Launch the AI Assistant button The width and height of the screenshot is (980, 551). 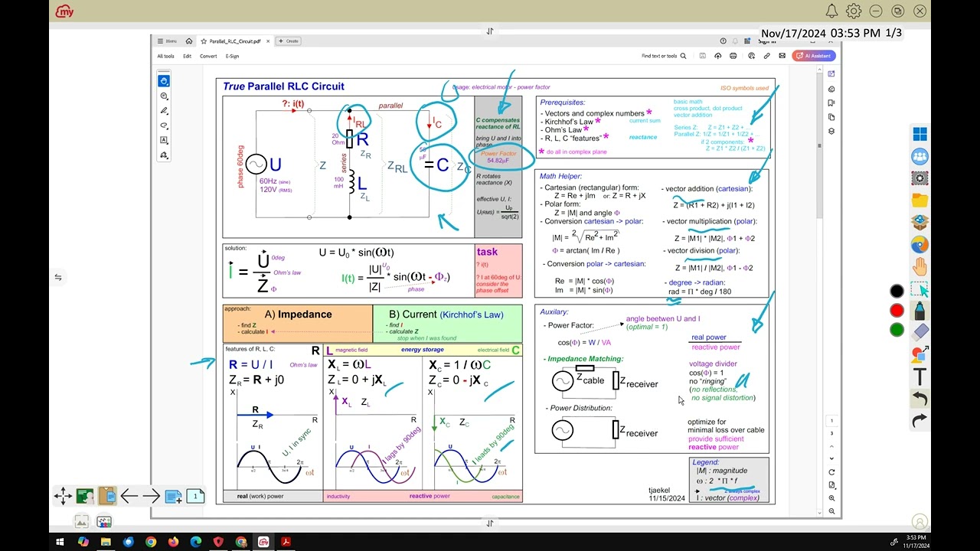point(814,56)
